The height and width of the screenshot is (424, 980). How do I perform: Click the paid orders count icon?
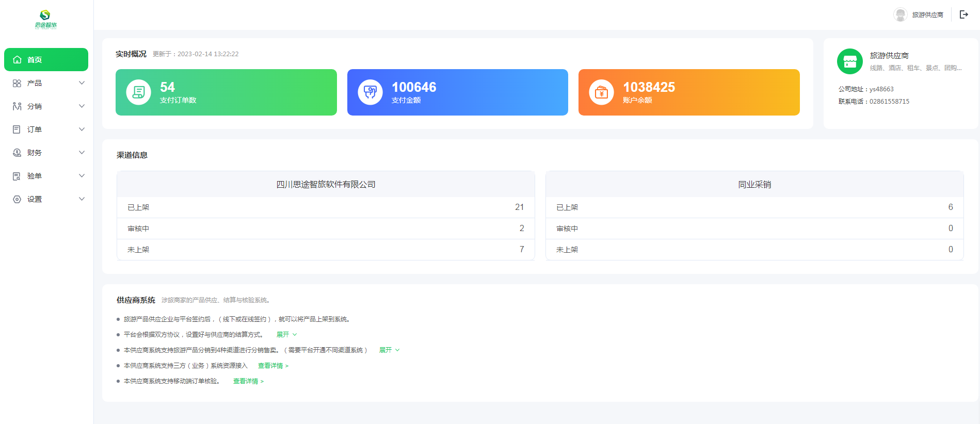tap(138, 92)
